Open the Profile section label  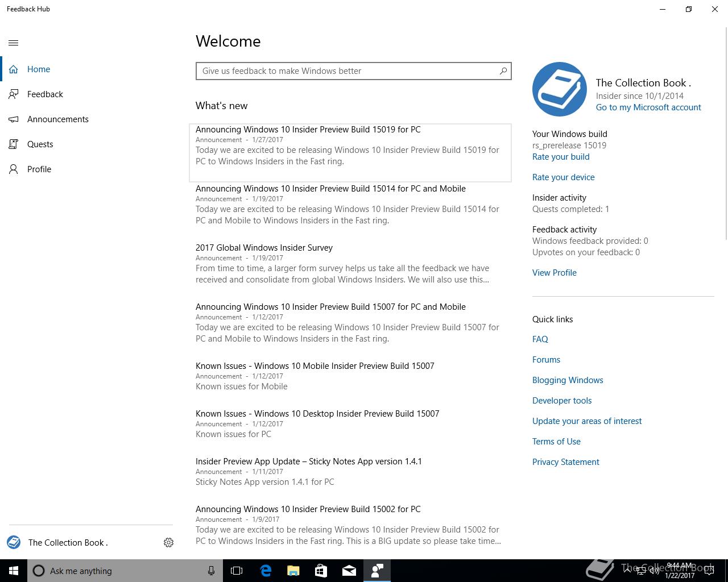tap(39, 169)
